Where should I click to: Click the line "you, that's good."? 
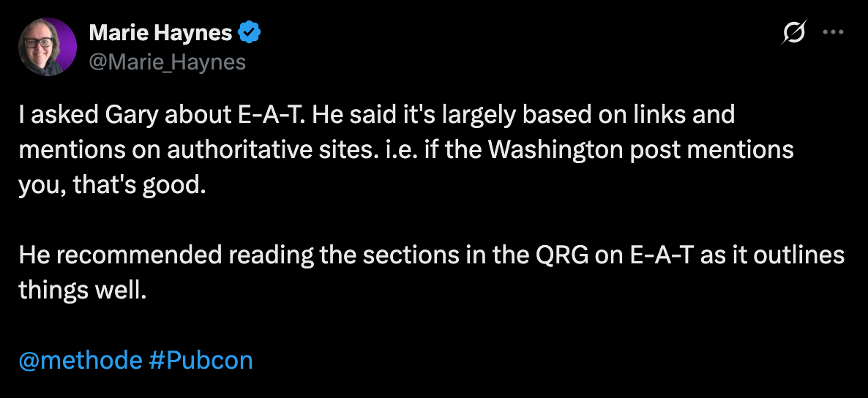[112, 186]
